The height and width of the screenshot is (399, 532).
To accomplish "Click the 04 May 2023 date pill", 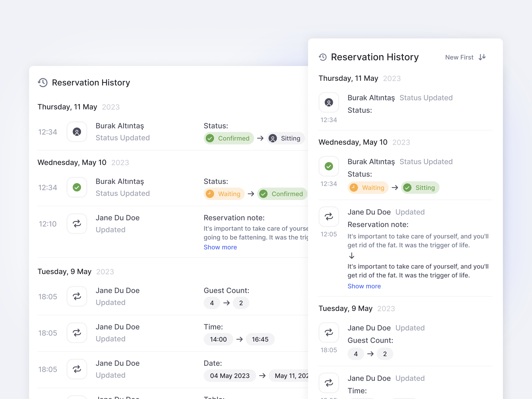I will point(230,376).
